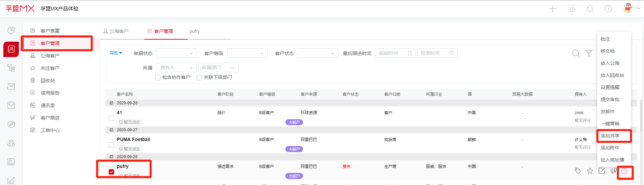Check the 关联下级部门 checkbox
This screenshot has height=185, width=644.
pos(199,78)
